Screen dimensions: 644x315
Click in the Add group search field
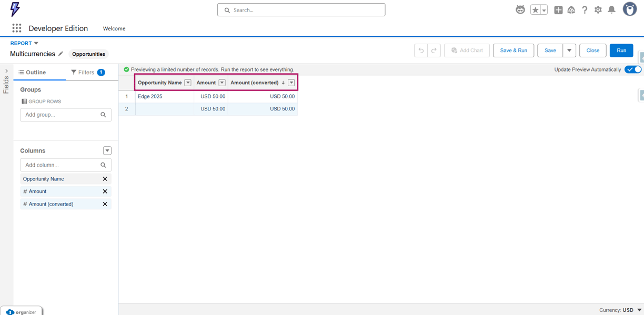pyautogui.click(x=66, y=115)
